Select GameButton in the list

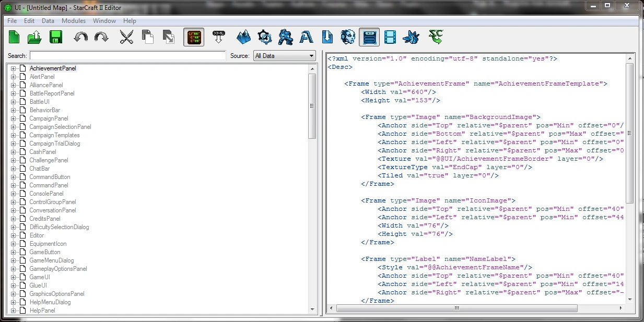click(x=45, y=252)
